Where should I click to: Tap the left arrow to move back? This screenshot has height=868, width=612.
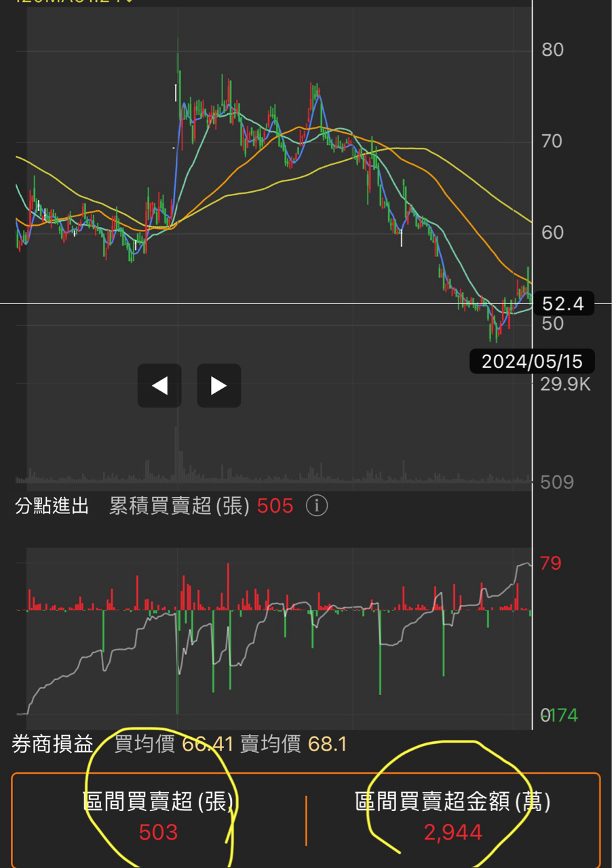tap(159, 386)
